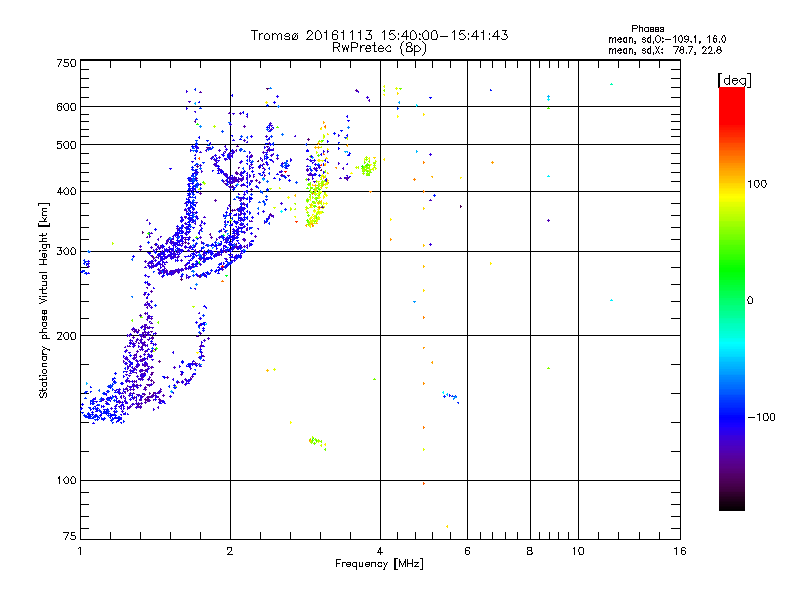Click the y-axis tick label "500"
The width and height of the screenshot is (800, 600).
point(67,145)
